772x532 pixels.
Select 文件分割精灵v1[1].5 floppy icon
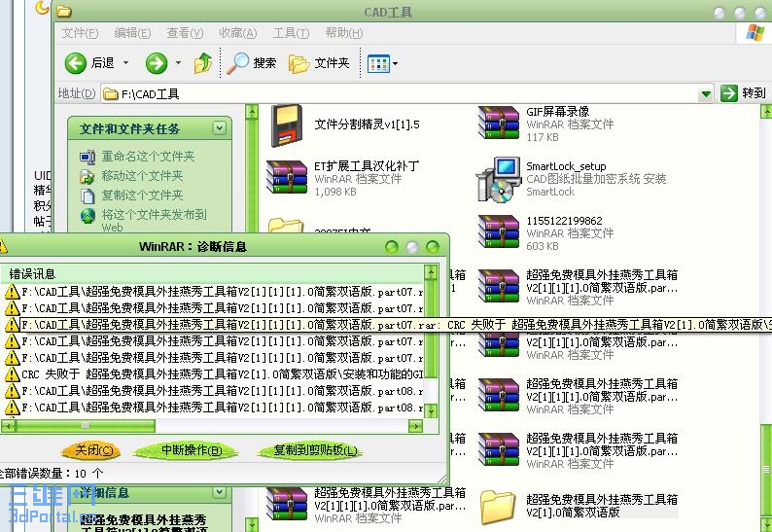point(287,125)
